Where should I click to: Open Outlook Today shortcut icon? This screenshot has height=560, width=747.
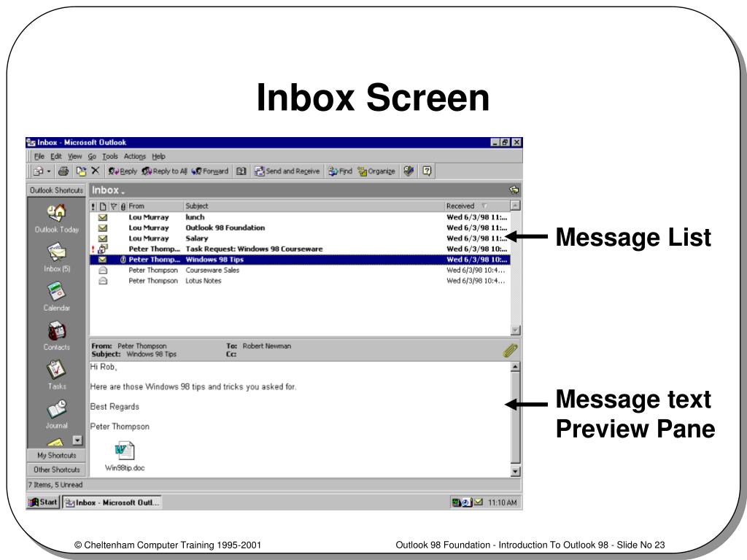(56, 212)
